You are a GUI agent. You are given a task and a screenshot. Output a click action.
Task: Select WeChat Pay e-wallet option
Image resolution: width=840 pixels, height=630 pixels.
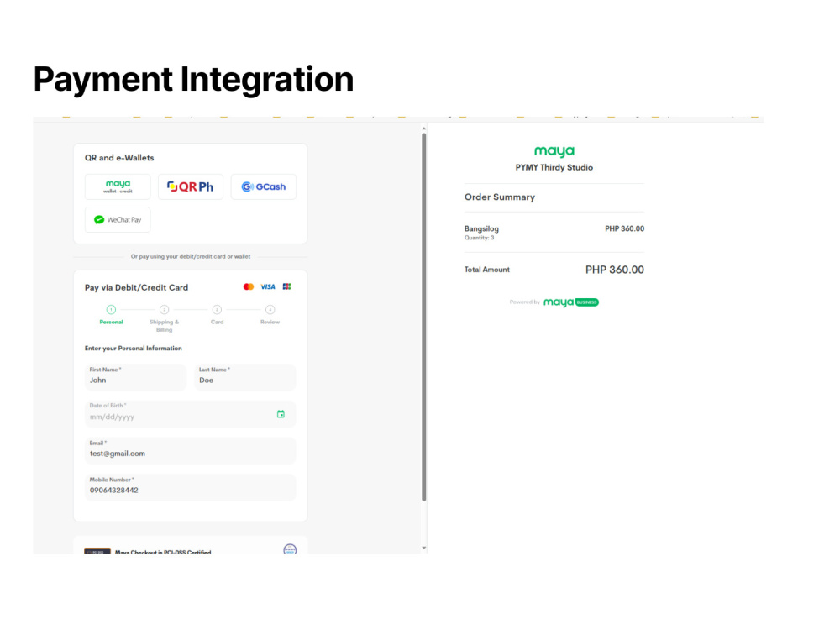[118, 219]
